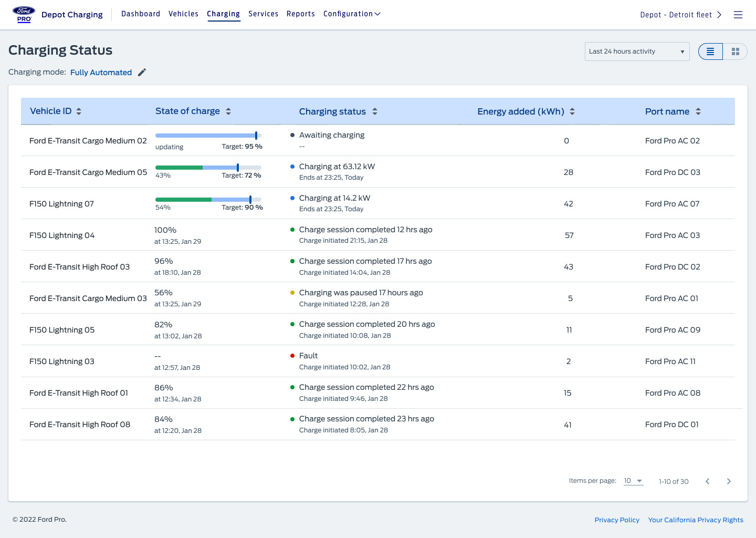The width and height of the screenshot is (756, 538).
Task: Open Your California Privacy Rights link
Action: 696,520
